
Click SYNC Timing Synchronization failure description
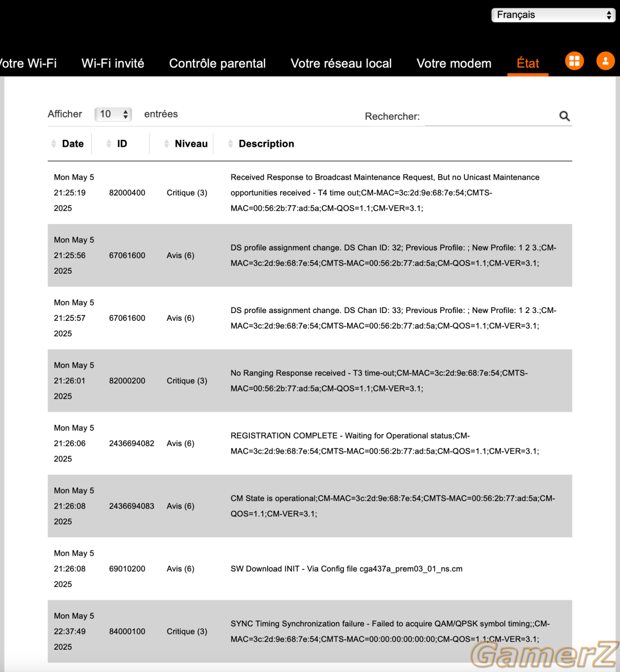tap(390, 632)
